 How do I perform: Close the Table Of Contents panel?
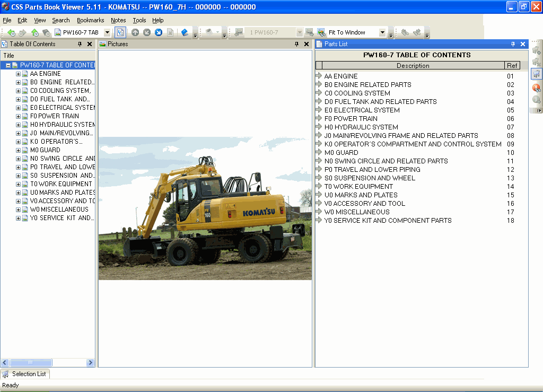click(90, 44)
